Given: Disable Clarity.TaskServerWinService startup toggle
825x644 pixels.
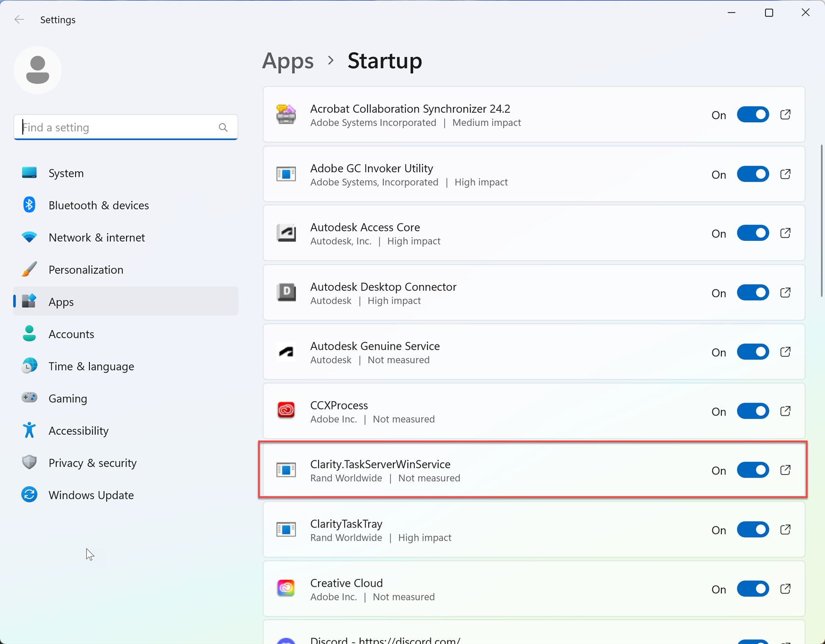Looking at the screenshot, I should [753, 470].
